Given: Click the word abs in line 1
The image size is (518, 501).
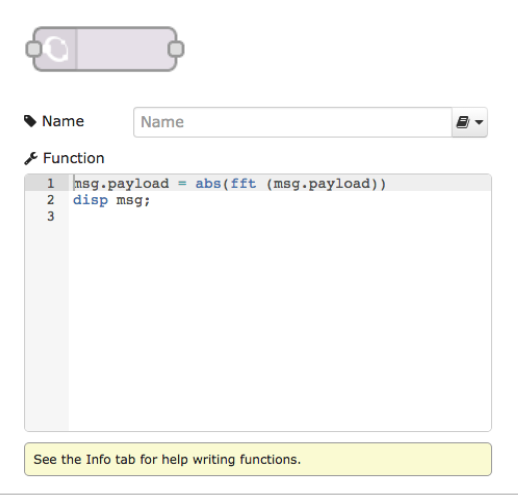Looking at the screenshot, I should tap(208, 184).
